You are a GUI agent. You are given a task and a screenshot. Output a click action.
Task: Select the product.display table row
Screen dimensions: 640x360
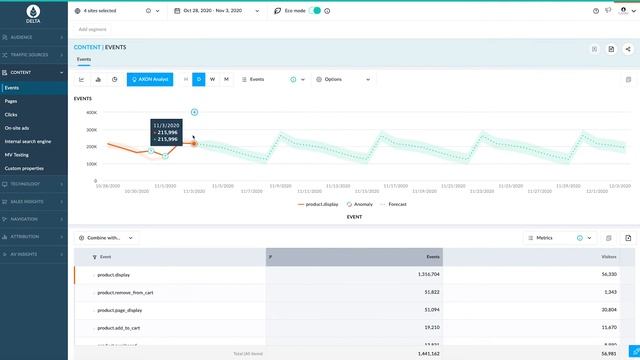click(354, 275)
